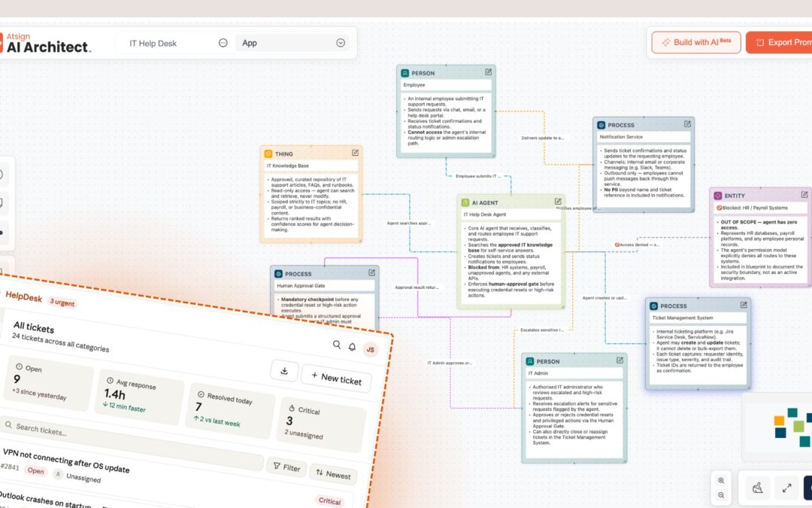Click the 'Access denied' edge label
812x508 pixels.
tap(637, 245)
